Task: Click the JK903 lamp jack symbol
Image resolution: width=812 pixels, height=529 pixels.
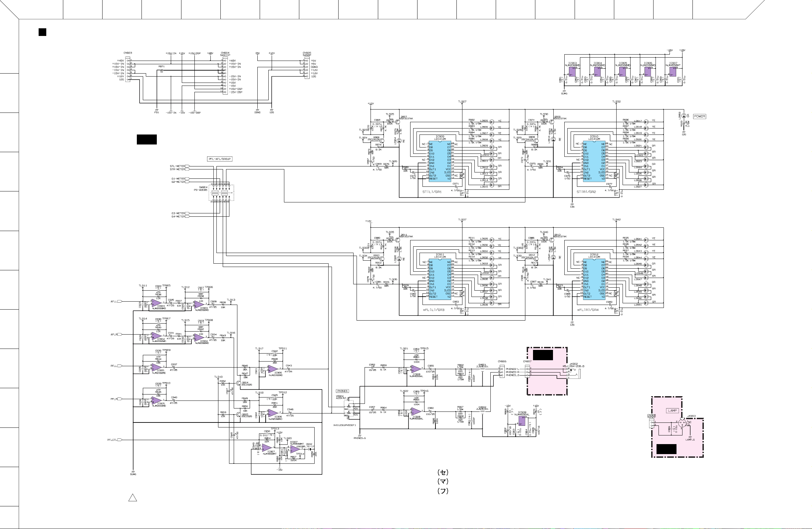Action: pos(682,423)
